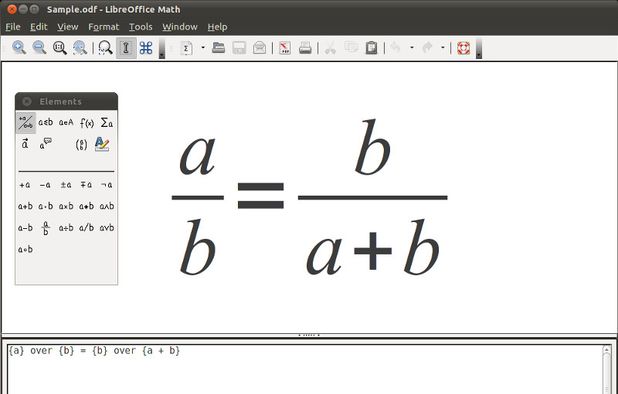Insert the a÷b division element

(66, 227)
